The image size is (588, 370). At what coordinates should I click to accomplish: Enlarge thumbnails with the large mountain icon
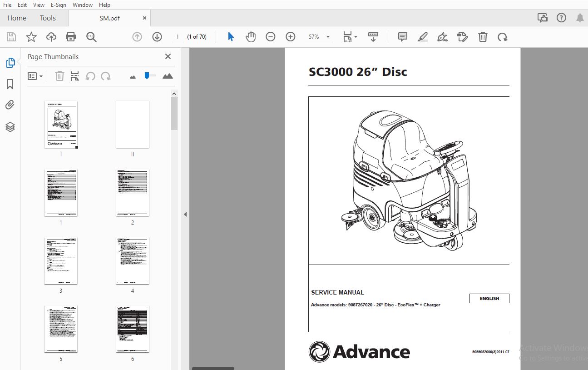(168, 76)
